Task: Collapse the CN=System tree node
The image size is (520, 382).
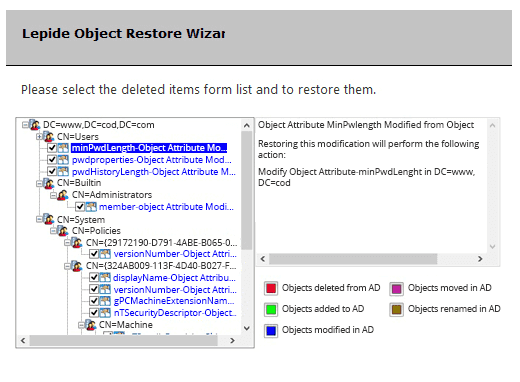Action: click(x=39, y=219)
